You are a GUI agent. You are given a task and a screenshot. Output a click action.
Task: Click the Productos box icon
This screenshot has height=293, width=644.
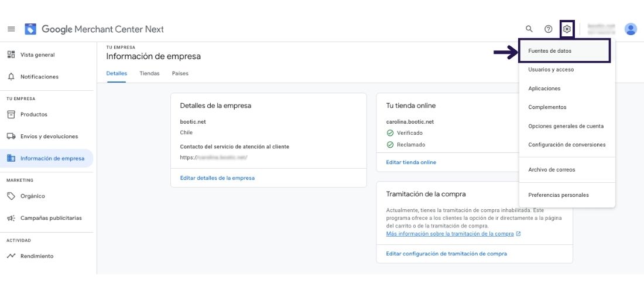pyautogui.click(x=11, y=115)
